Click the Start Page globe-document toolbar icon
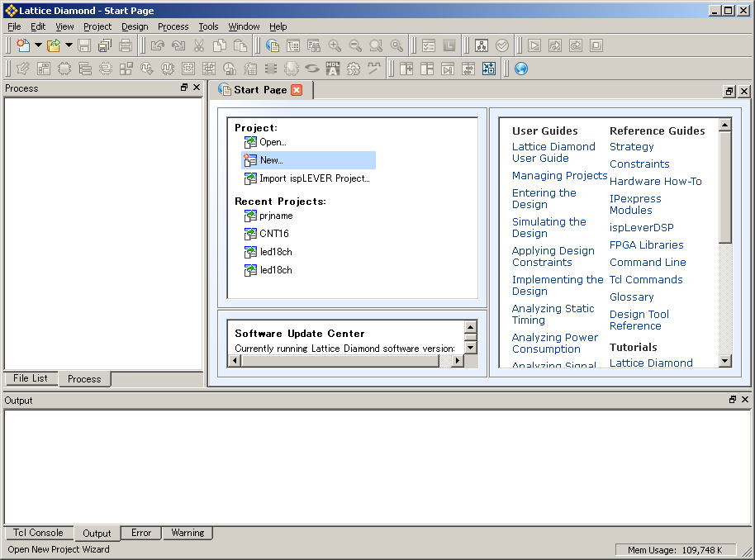The image size is (755, 560). 273,45
